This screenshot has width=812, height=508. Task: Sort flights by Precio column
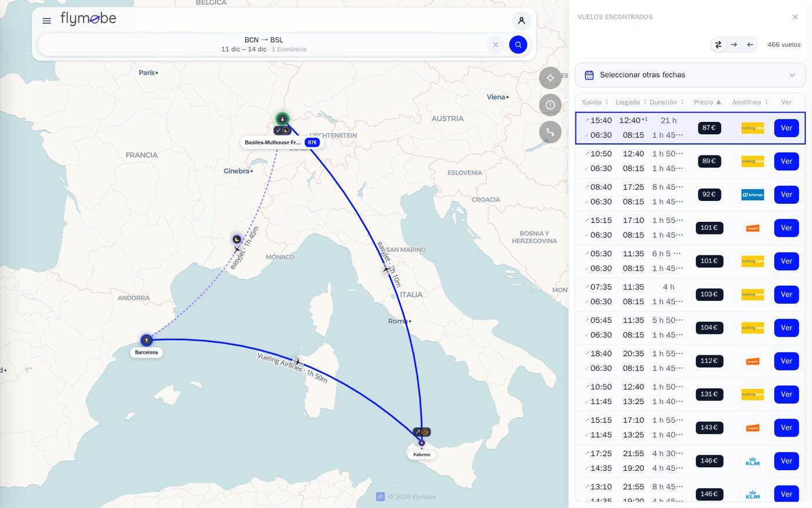click(x=708, y=102)
